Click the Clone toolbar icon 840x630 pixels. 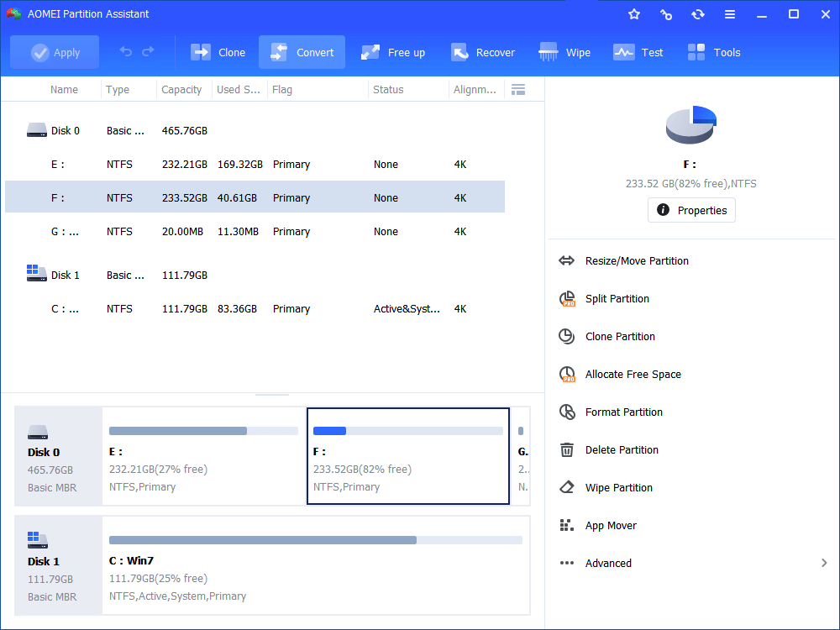[x=202, y=52]
